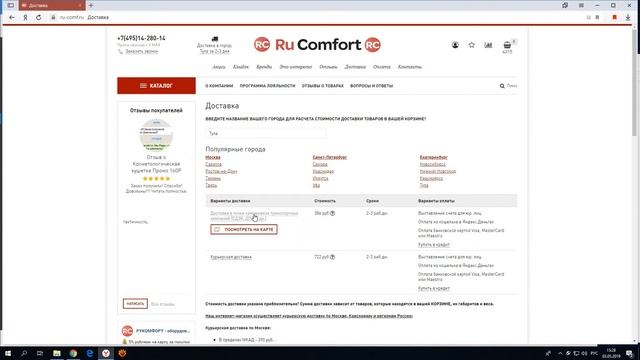Viewport: 640px width, 360px height.
Task: Open favorites star icon in site header
Action: coord(471,45)
